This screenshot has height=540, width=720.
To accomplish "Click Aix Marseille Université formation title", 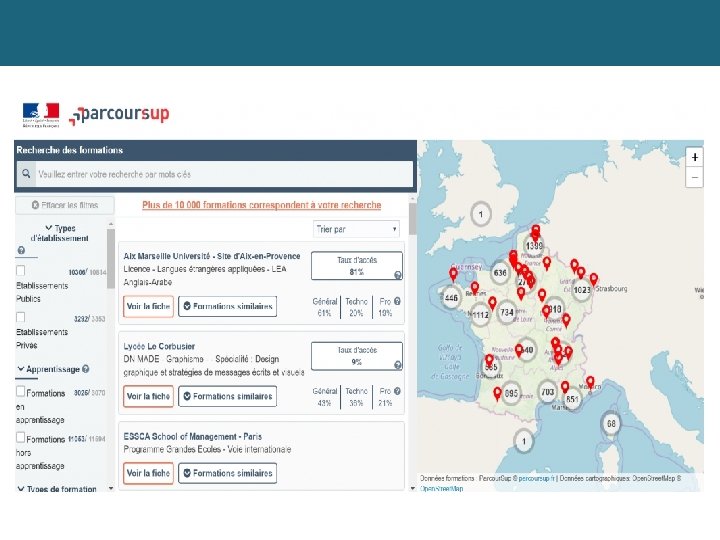I will (x=212, y=256).
